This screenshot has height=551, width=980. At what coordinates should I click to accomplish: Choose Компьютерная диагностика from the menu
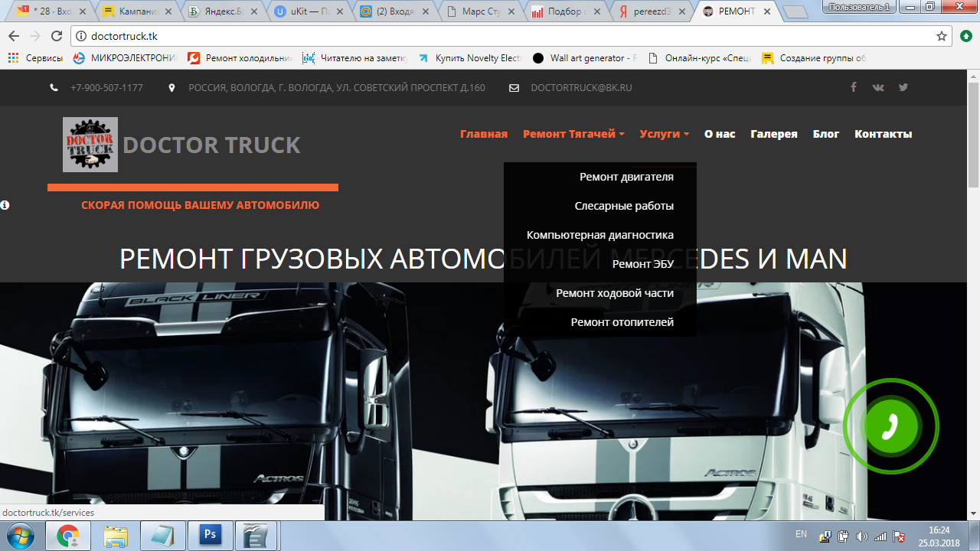600,235
